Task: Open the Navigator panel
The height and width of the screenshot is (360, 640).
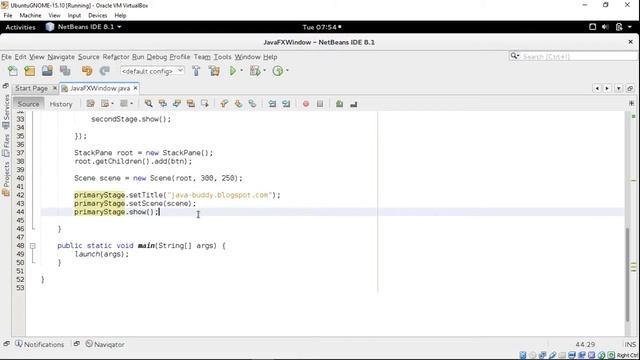Action: click(x=105, y=344)
